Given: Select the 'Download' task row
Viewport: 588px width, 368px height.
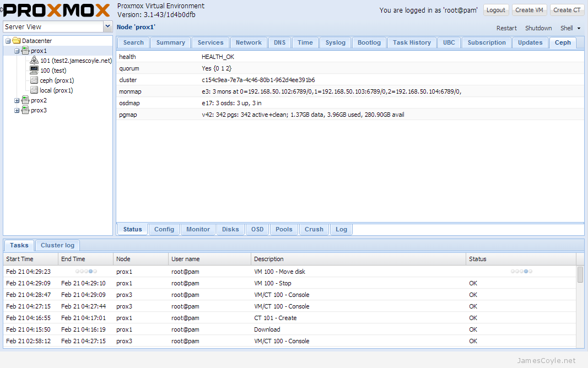Looking at the screenshot, I should tap(289, 329).
